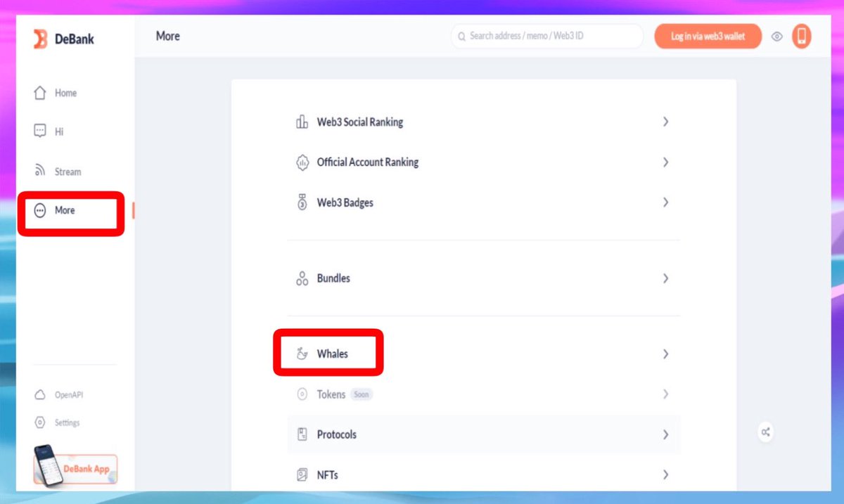Expand the Web3 Social Ranking chevron
The width and height of the screenshot is (844, 504).
tap(665, 122)
